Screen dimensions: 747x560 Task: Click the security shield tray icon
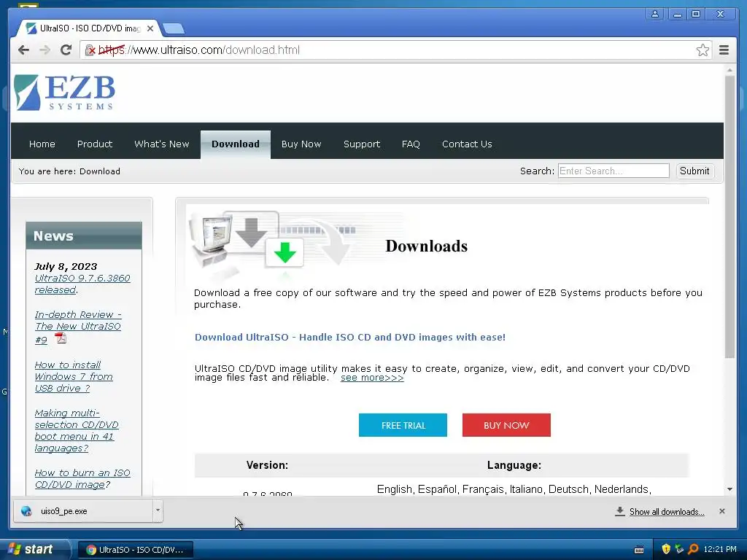666,549
